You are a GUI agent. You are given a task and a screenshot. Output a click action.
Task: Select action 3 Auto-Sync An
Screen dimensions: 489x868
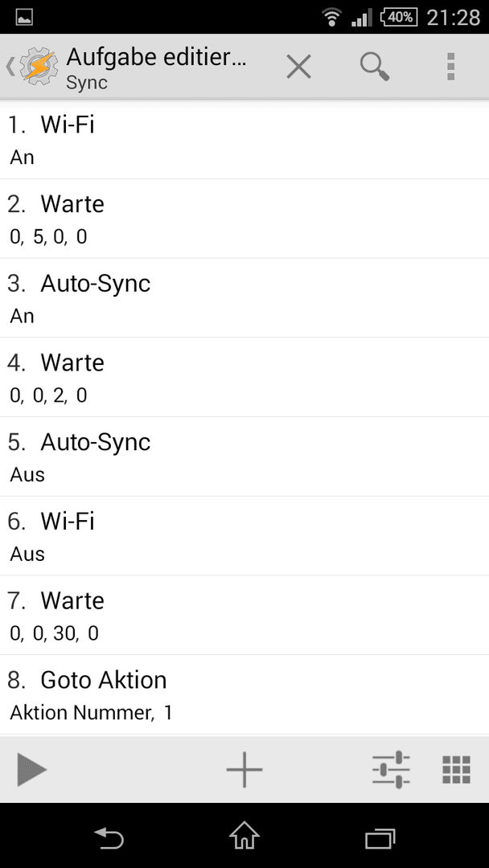(x=244, y=298)
